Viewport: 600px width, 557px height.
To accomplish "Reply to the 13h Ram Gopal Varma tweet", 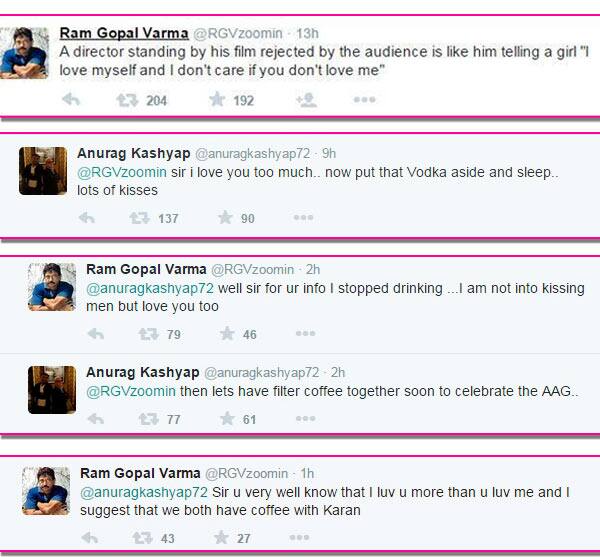I will pos(71,100).
